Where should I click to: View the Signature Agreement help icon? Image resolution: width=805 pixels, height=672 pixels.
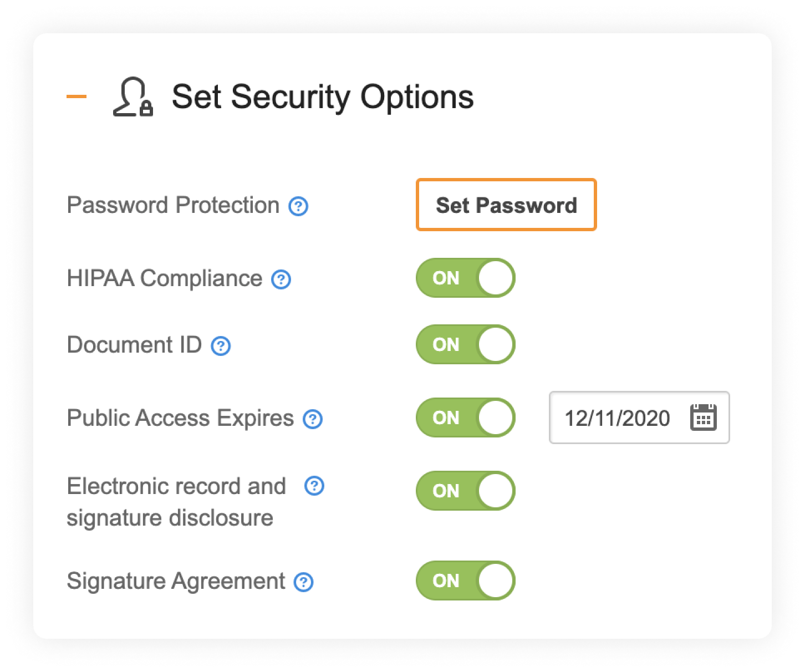(303, 582)
